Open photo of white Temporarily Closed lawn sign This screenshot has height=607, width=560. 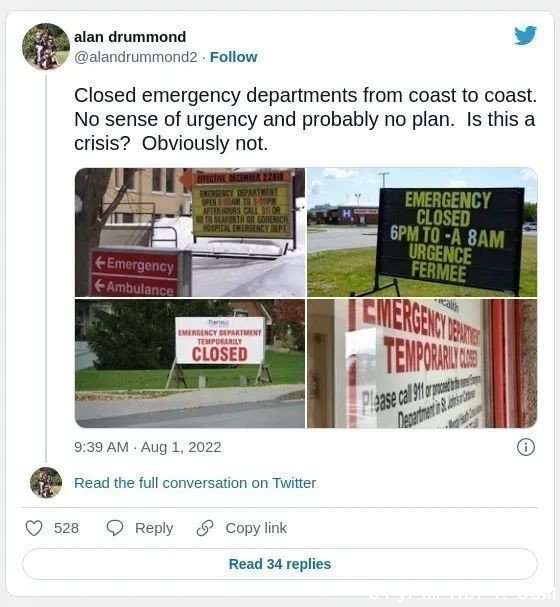tap(190, 364)
